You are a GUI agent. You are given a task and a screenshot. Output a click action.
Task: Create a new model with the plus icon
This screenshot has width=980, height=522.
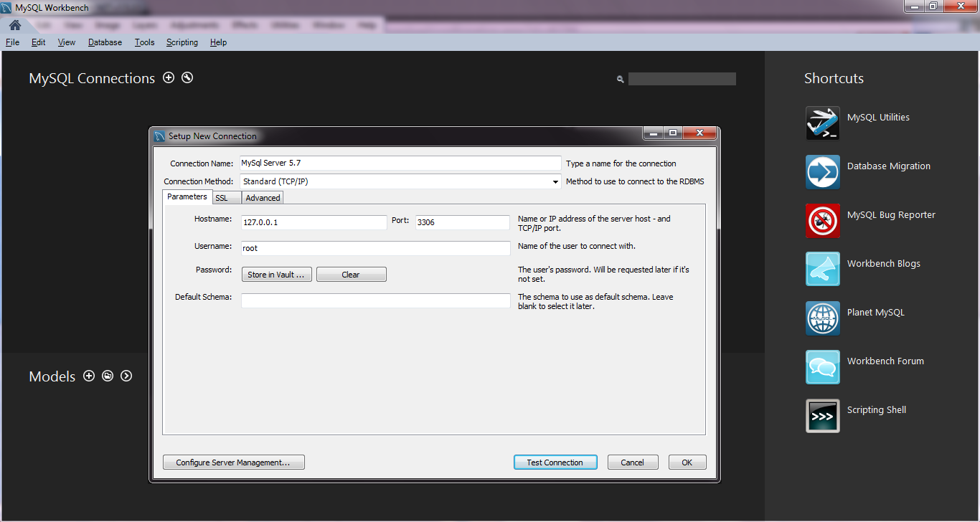click(x=89, y=376)
